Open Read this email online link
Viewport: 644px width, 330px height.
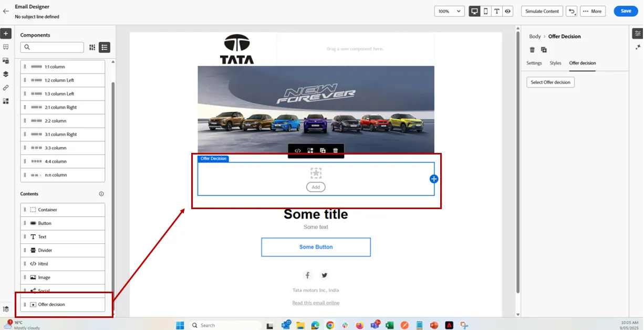pos(316,303)
